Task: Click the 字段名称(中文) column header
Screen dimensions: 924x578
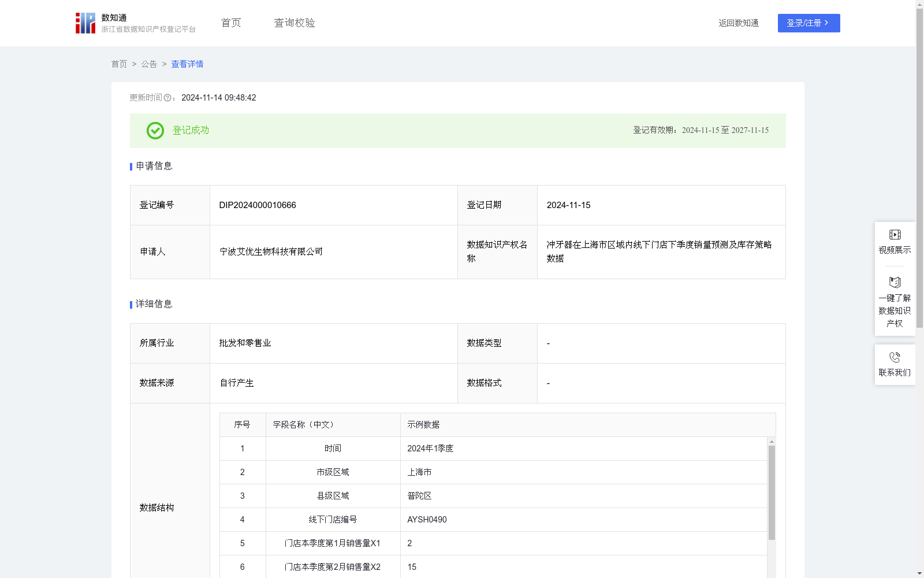Action: click(333, 425)
